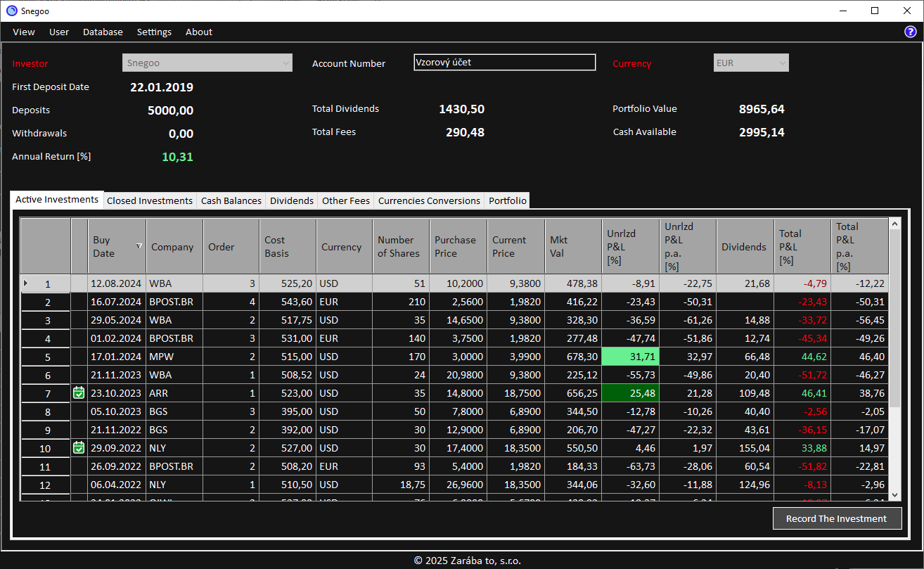Click the Total P&L value 46,41
Image resolution: width=924 pixels, height=569 pixels.
[802, 393]
